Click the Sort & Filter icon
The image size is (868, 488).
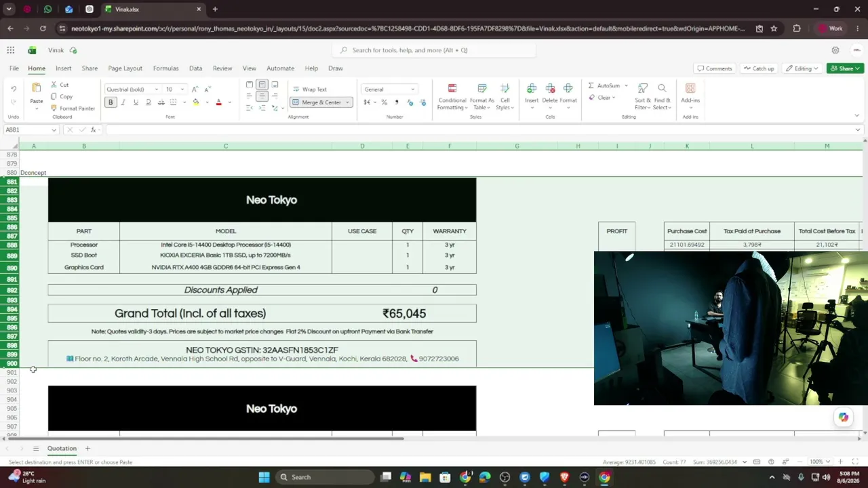(643, 88)
